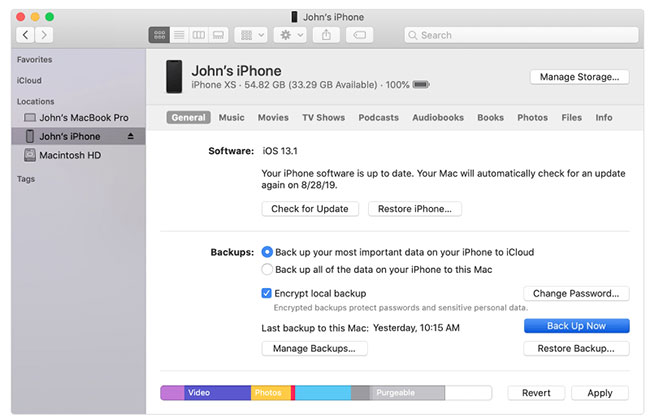Select John's MacBook Pro in sidebar
650x418 pixels.
pos(77,118)
